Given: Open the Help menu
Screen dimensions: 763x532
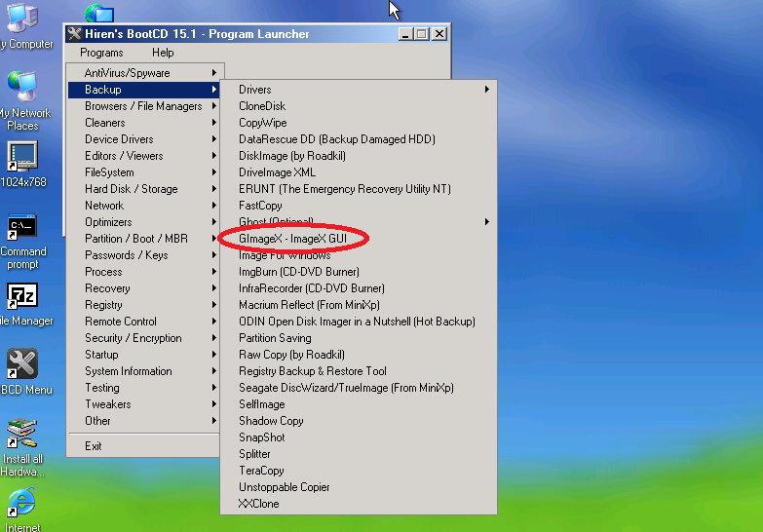Looking at the screenshot, I should point(163,53).
